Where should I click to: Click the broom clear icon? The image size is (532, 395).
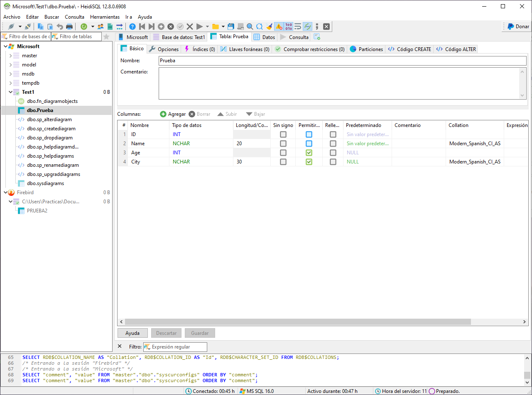269,27
